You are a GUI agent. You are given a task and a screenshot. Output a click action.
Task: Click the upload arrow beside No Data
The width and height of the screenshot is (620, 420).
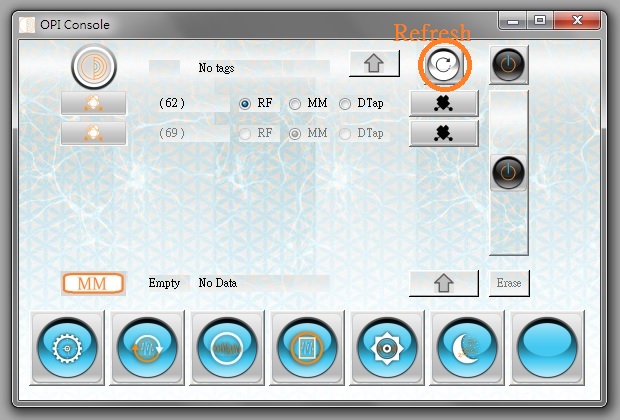click(444, 283)
